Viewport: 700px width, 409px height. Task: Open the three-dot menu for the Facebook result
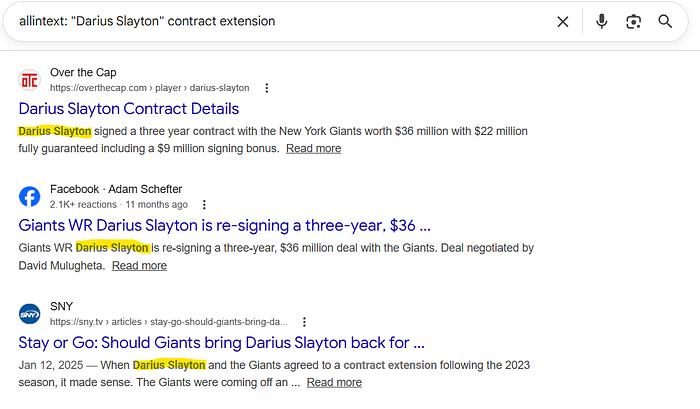point(204,205)
